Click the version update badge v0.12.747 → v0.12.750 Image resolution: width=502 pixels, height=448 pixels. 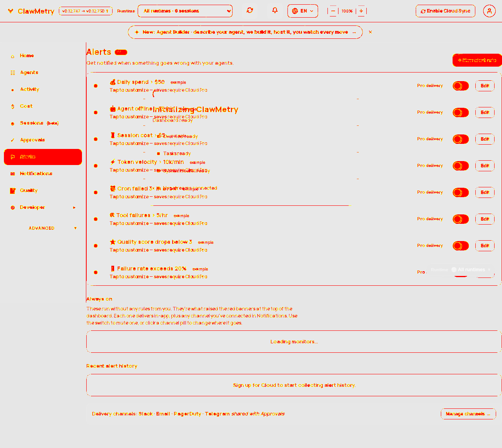[85, 11]
